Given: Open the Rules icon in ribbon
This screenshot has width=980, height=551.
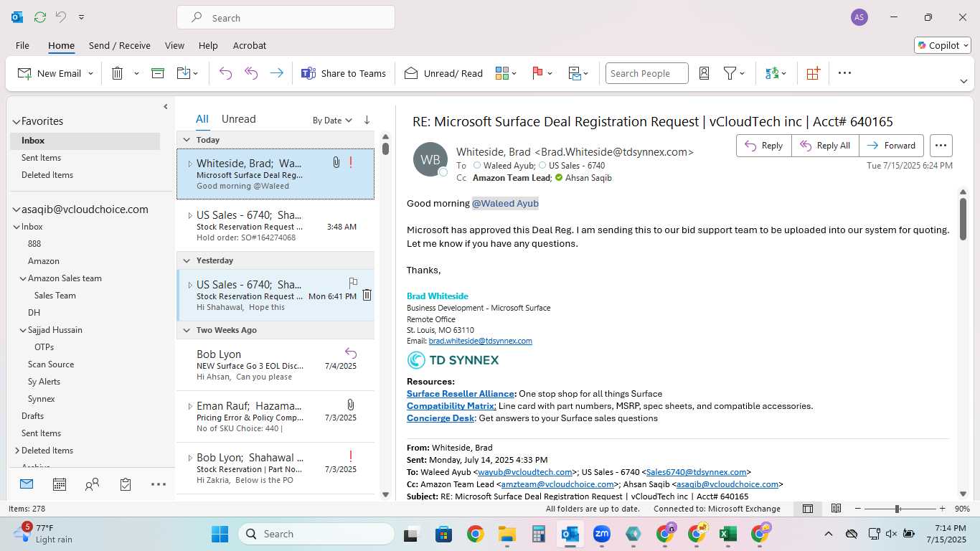Looking at the screenshot, I should (574, 73).
